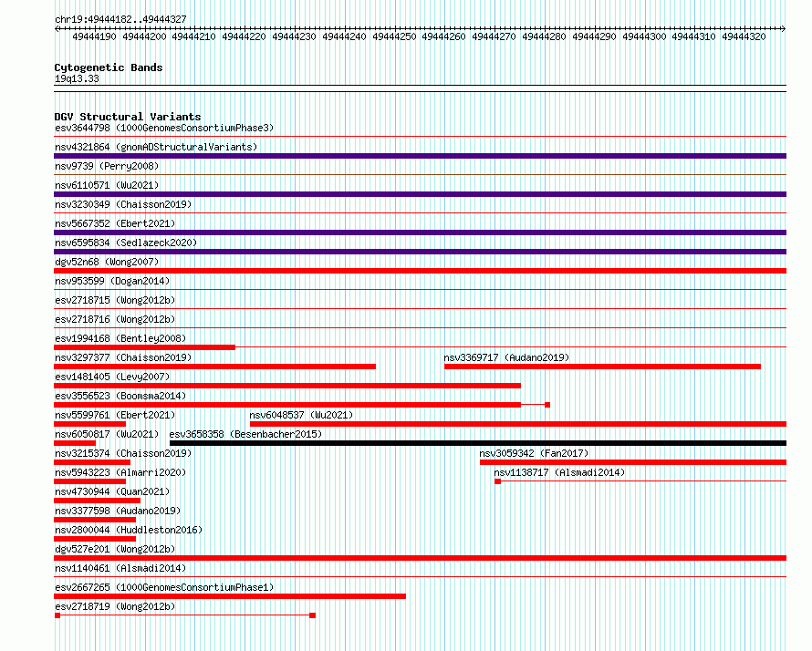The width and height of the screenshot is (812, 651).
Task: Click esv2718719 (Wong2012b) label
Action: point(115,606)
